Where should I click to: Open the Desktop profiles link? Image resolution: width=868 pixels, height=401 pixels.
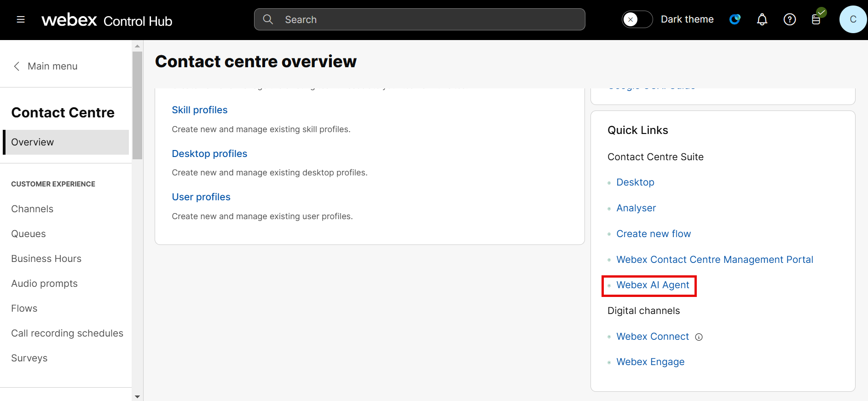coord(209,154)
